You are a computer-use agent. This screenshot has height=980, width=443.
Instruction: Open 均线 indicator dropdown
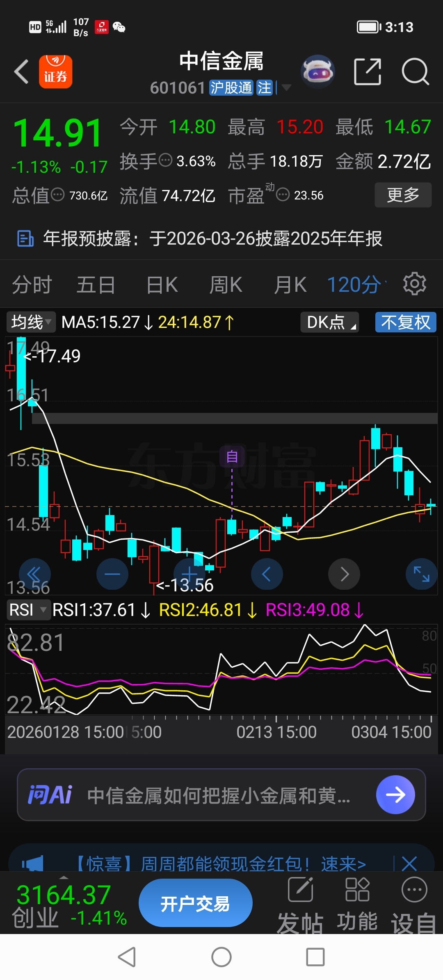click(31, 322)
